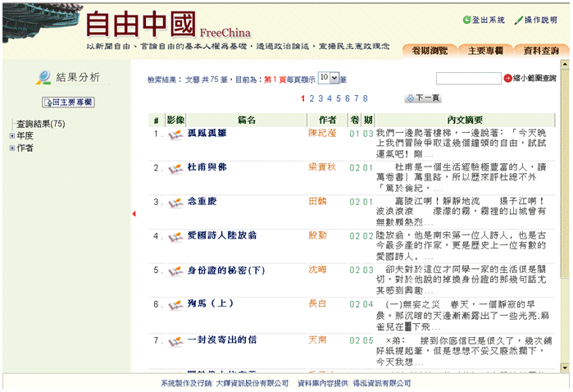Expand the 年度 tree node
573x392 pixels.
11,136
